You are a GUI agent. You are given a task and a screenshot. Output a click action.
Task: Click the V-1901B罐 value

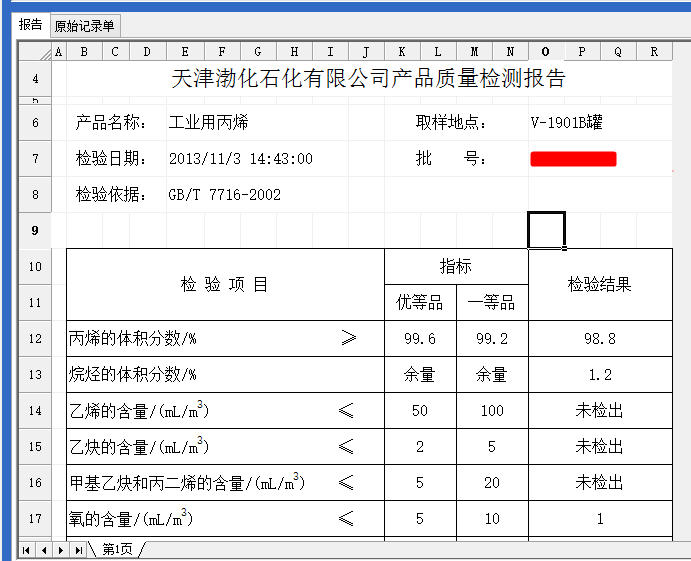[567, 122]
